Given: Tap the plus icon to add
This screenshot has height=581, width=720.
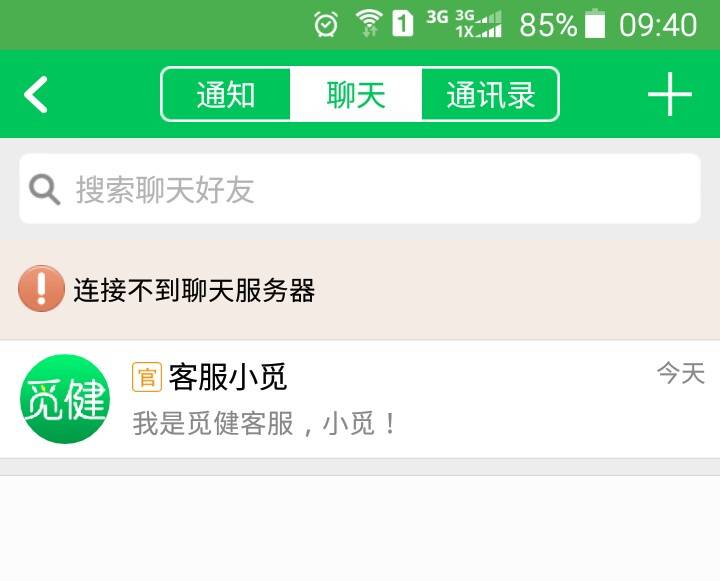Looking at the screenshot, I should (x=669, y=94).
